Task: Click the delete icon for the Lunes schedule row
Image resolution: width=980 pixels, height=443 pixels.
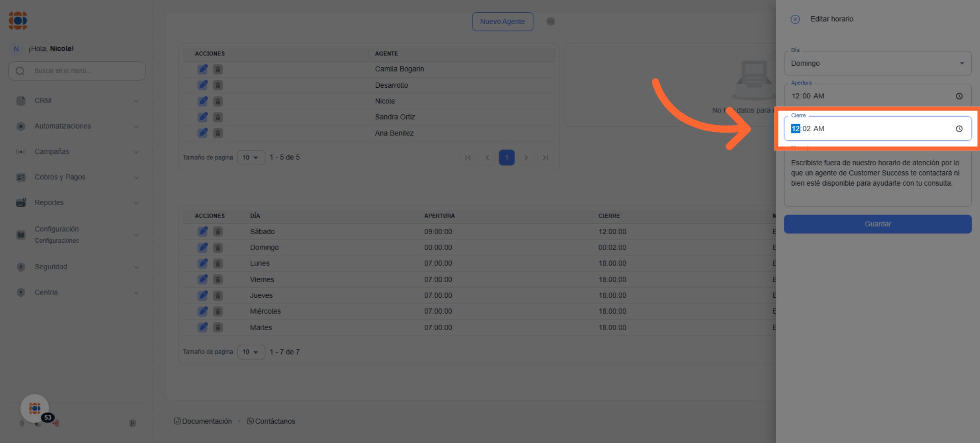Action: pos(218,264)
